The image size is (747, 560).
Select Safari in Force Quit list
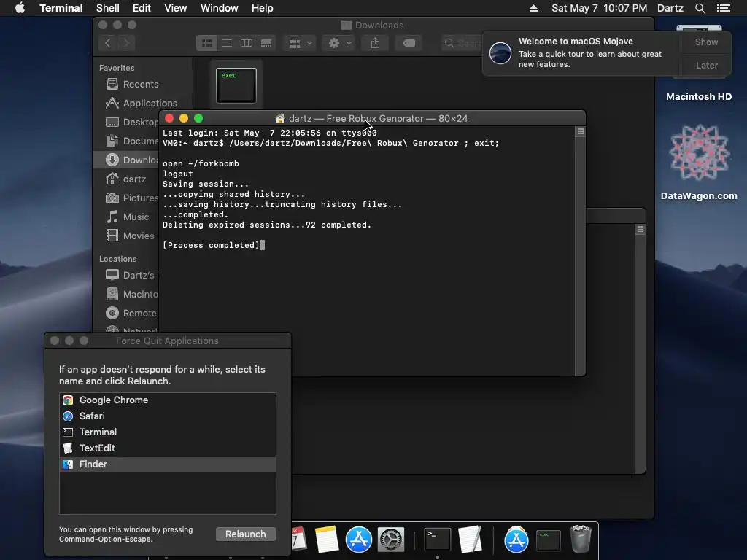(168, 416)
